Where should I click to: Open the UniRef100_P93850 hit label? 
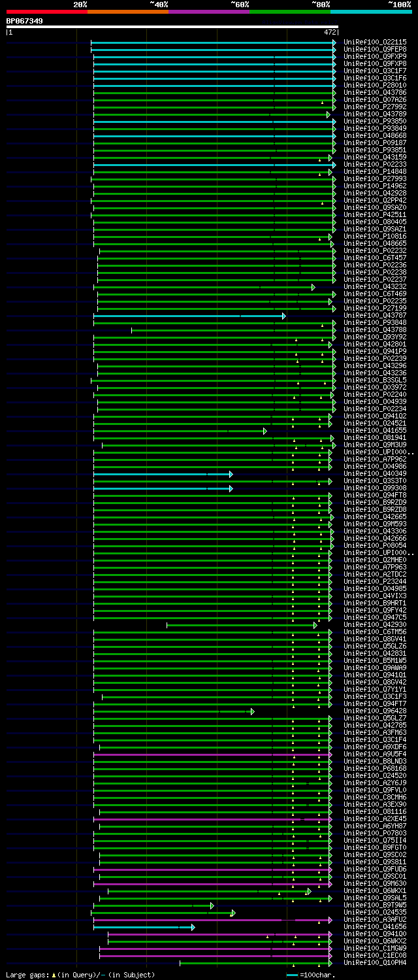[x=375, y=121]
